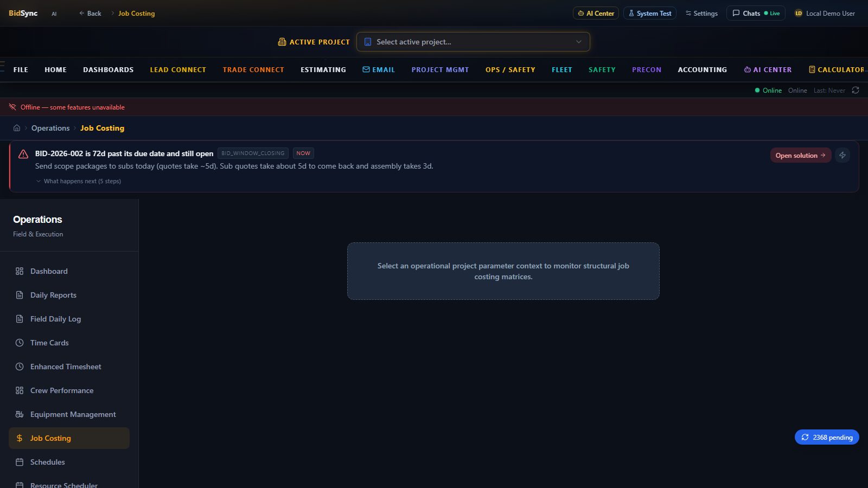This screenshot has height=488, width=868.
Task: Open Crew Performance in sidebar
Action: coord(69,390)
